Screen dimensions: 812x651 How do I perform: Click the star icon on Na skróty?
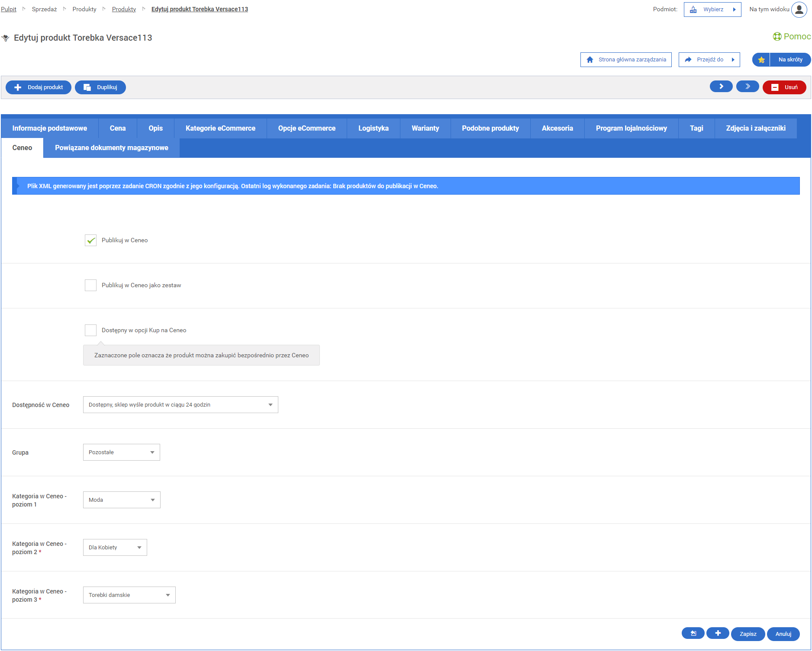(761, 60)
